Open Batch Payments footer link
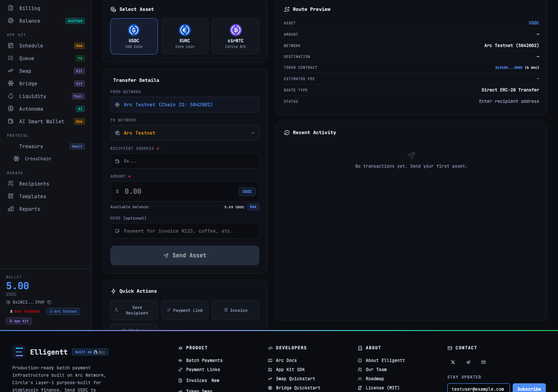The height and width of the screenshot is (392, 558). [204, 360]
